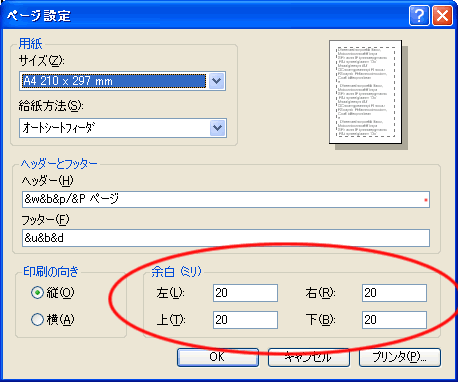Click the 下(B) margin input field
This screenshot has height=382, width=458.
pyautogui.click(x=394, y=320)
